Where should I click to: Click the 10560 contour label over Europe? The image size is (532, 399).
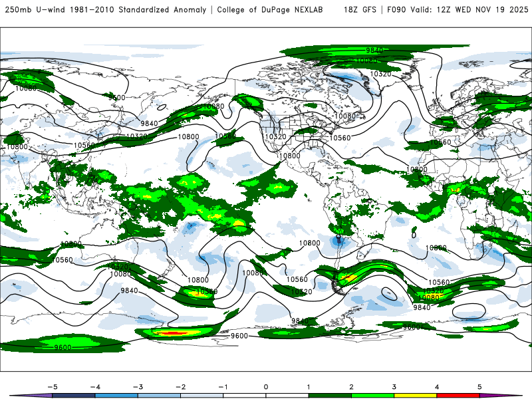(x=440, y=142)
